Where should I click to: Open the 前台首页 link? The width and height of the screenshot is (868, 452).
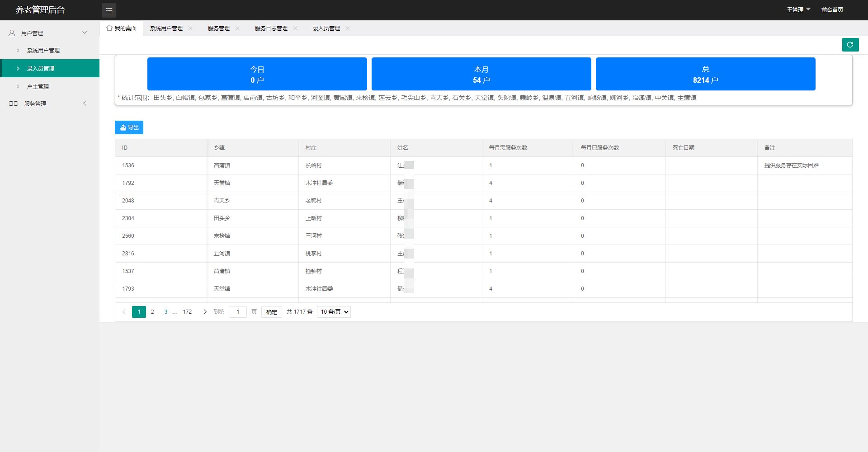point(832,9)
